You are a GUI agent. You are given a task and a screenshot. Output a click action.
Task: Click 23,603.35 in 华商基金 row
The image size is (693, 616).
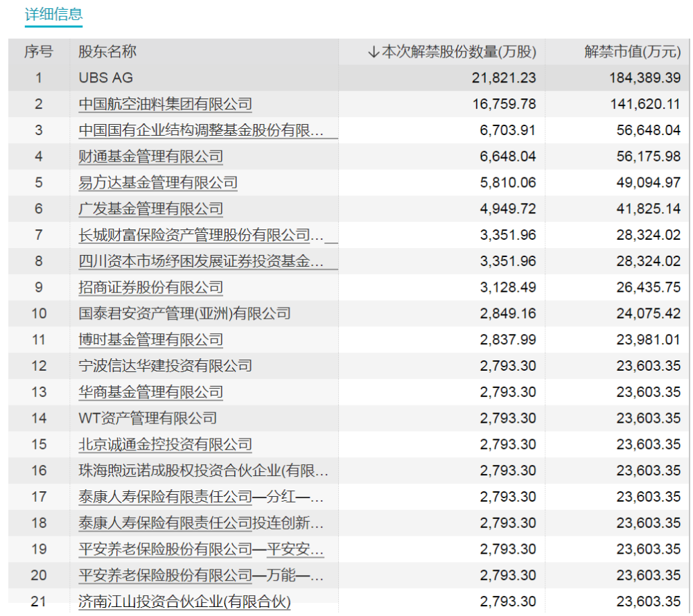(649, 392)
